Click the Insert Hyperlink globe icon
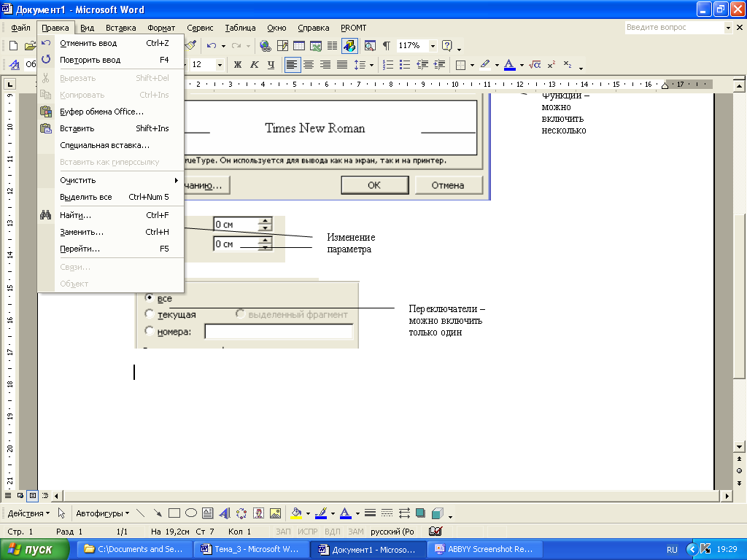747x560 pixels. (x=266, y=46)
